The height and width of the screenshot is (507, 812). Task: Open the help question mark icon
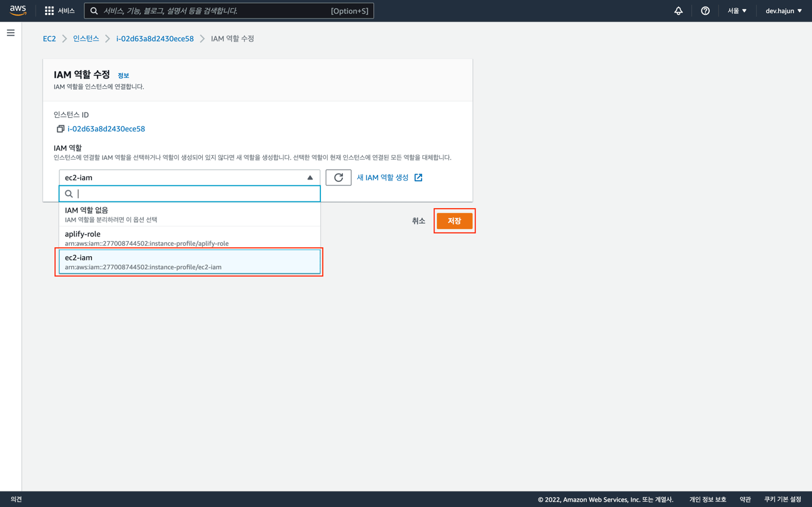(705, 11)
